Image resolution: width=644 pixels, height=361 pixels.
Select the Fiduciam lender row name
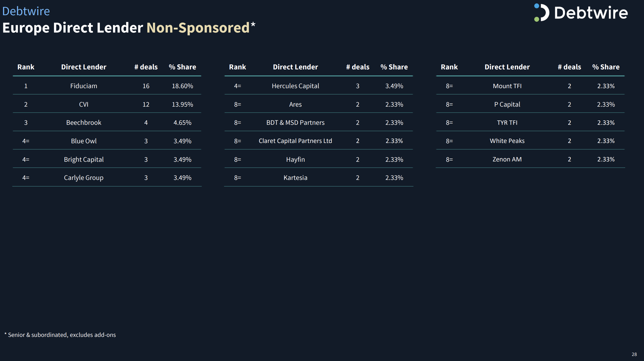pos(84,86)
